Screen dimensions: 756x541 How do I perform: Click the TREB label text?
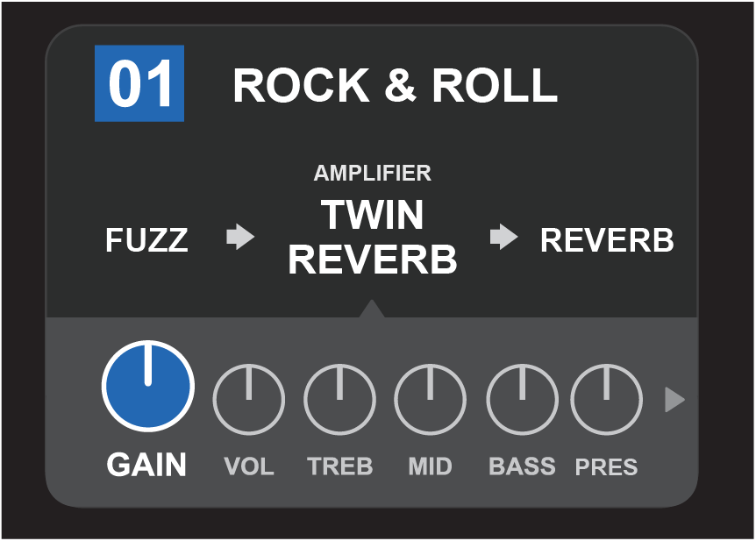(x=339, y=466)
